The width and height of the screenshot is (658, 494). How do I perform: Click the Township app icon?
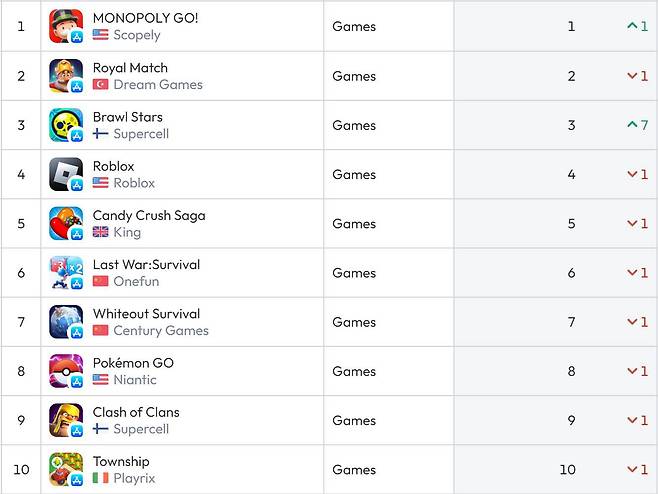point(66,469)
